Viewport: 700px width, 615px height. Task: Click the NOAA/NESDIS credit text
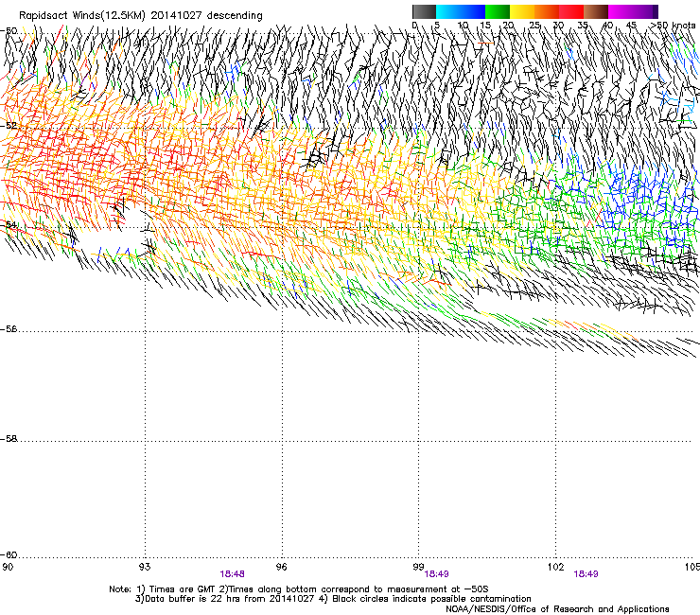tap(557, 609)
